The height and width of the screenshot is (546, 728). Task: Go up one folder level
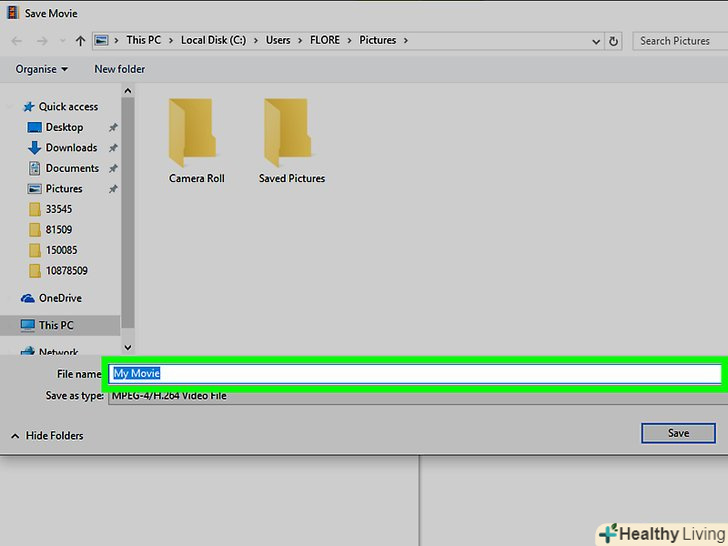click(80, 41)
